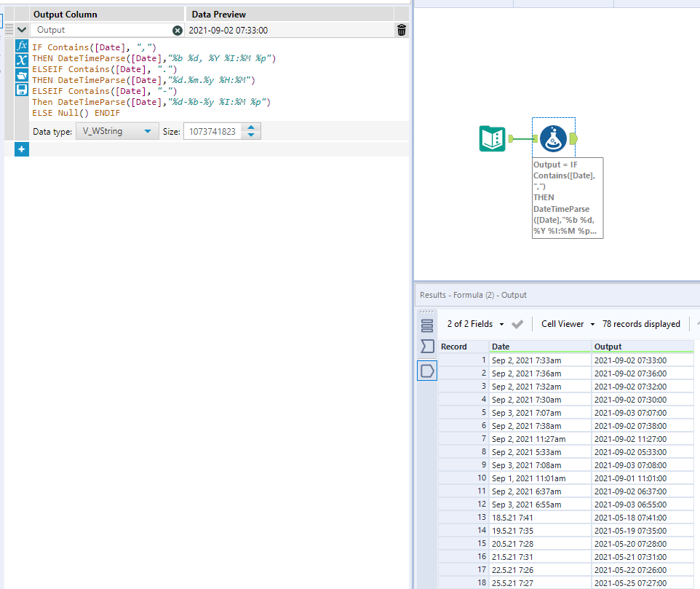The height and width of the screenshot is (589, 700).
Task: Click the Output column header in results
Action: tap(643, 347)
